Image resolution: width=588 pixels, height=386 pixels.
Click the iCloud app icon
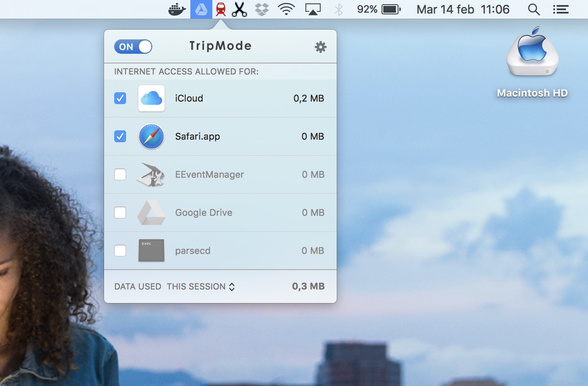click(x=151, y=98)
